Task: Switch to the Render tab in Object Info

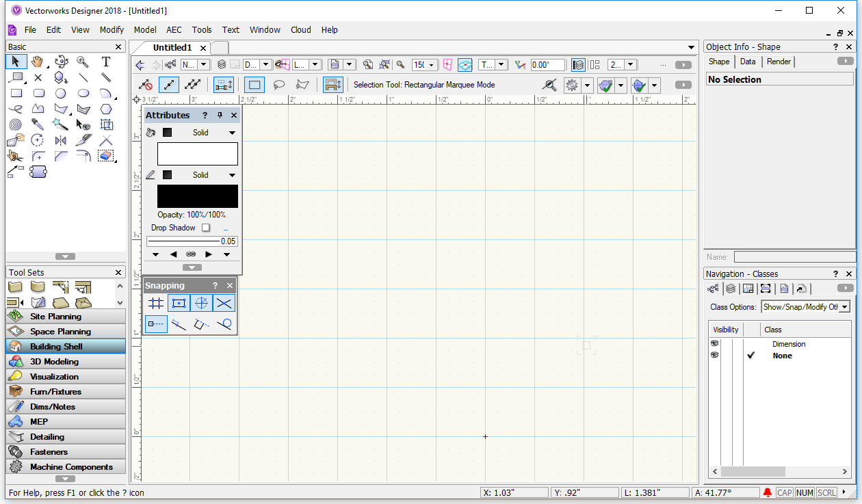Action: [779, 61]
